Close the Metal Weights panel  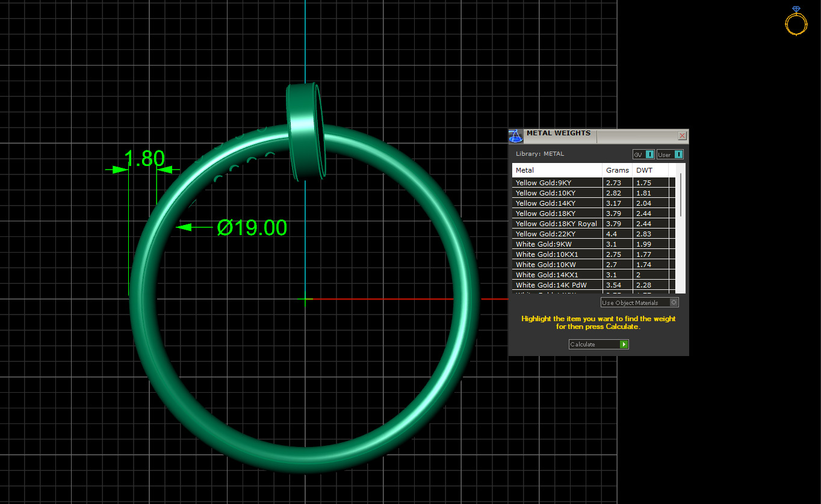click(x=682, y=136)
